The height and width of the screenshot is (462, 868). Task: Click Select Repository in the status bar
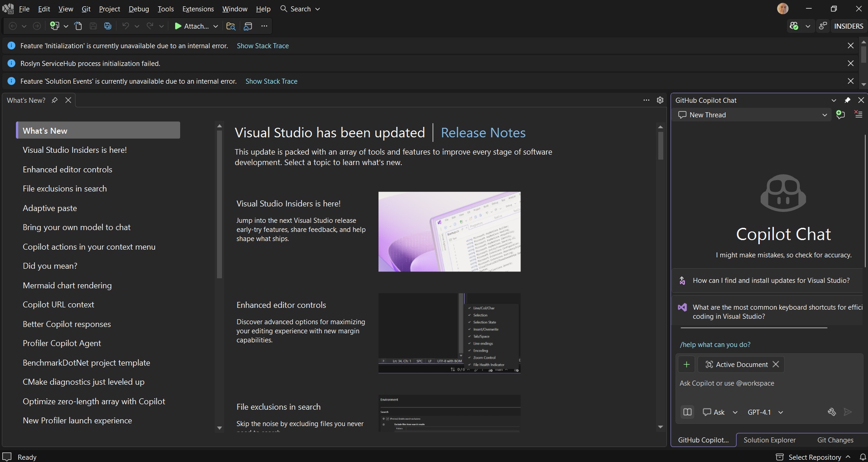[815, 457]
